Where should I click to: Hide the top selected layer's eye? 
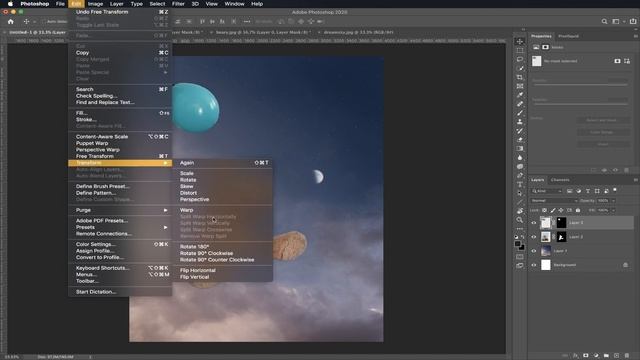click(533, 223)
